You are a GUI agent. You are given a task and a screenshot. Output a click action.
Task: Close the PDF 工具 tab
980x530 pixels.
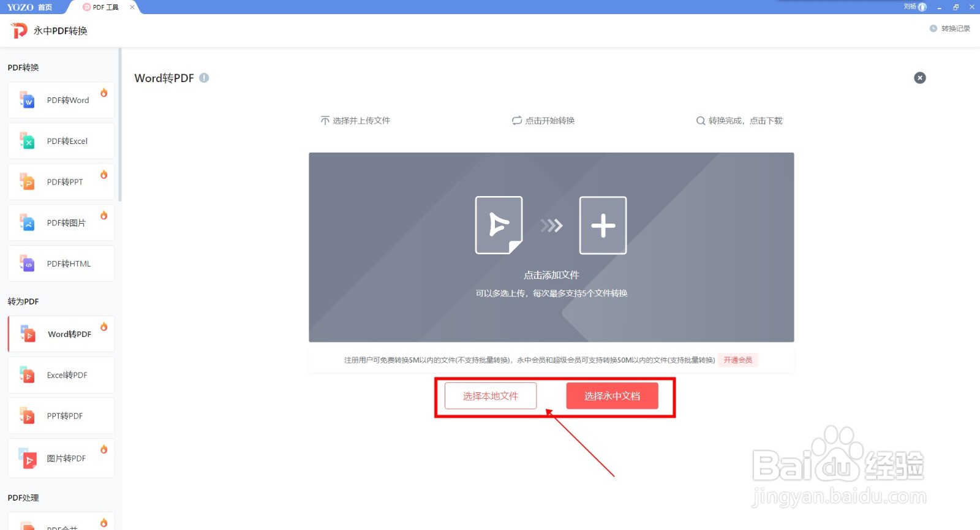132,7
